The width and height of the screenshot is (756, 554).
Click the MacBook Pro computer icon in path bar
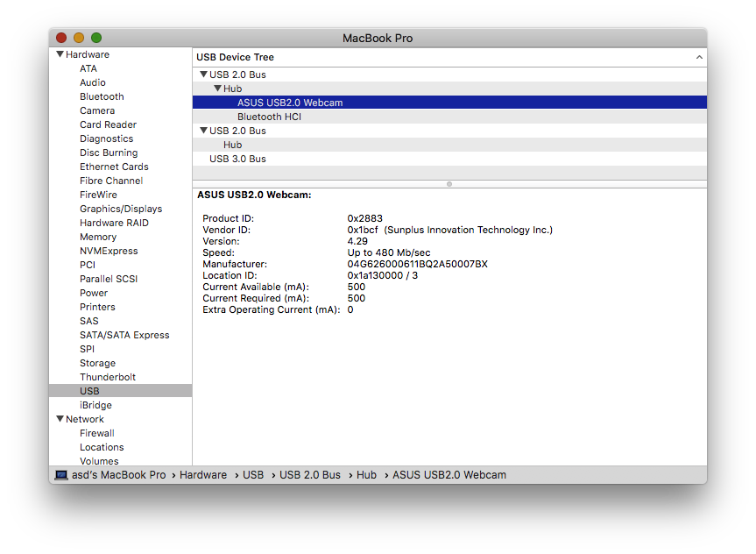61,475
